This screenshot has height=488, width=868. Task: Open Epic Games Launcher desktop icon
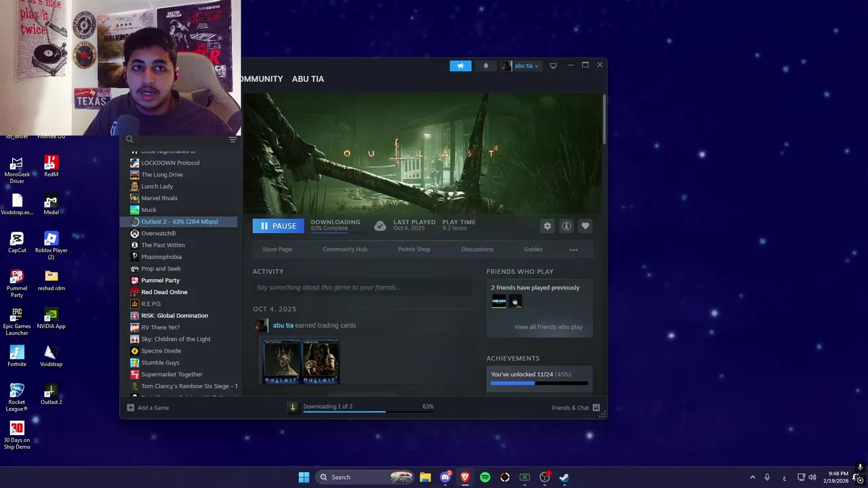(x=17, y=321)
